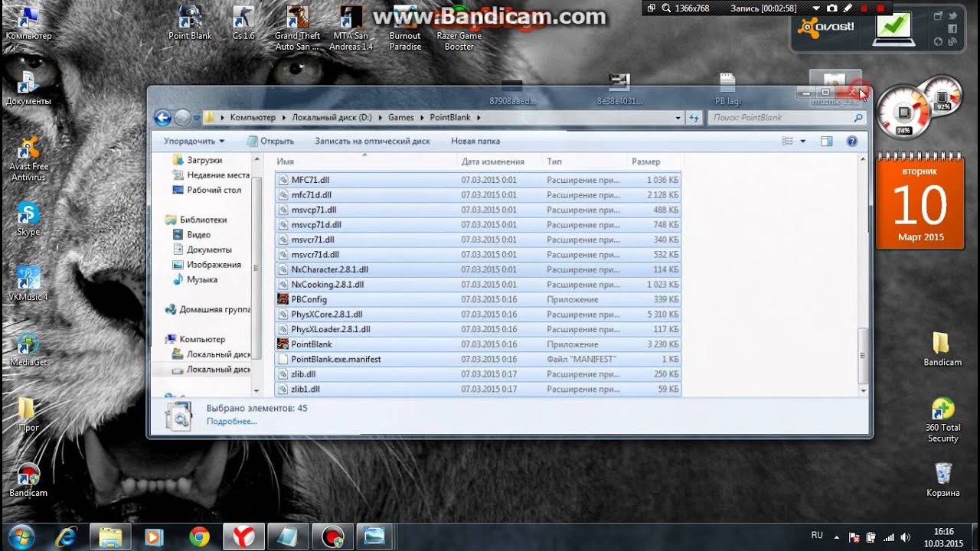The image size is (980, 551).
Task: Click Открыть toolbar button
Action: tap(270, 142)
